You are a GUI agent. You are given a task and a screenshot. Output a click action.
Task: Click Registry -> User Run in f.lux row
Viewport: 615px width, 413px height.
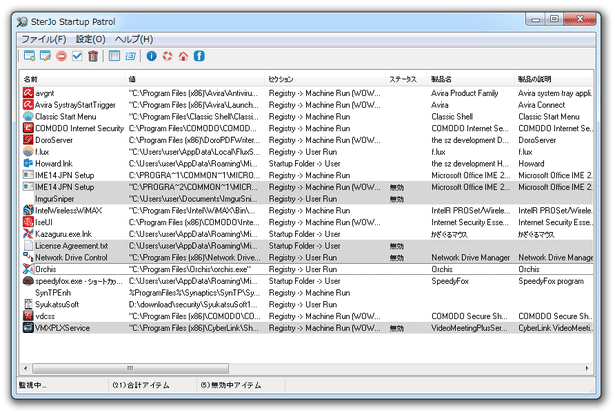(303, 152)
